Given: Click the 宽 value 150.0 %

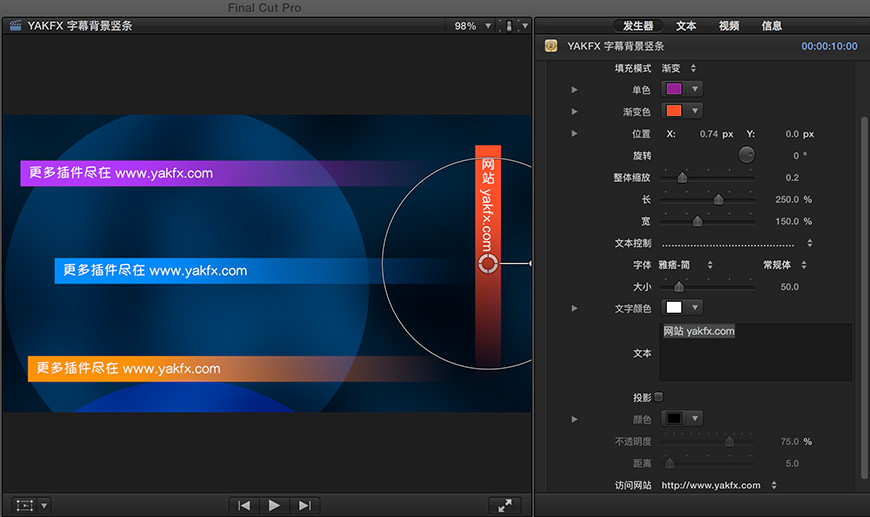Looking at the screenshot, I should coord(793,221).
